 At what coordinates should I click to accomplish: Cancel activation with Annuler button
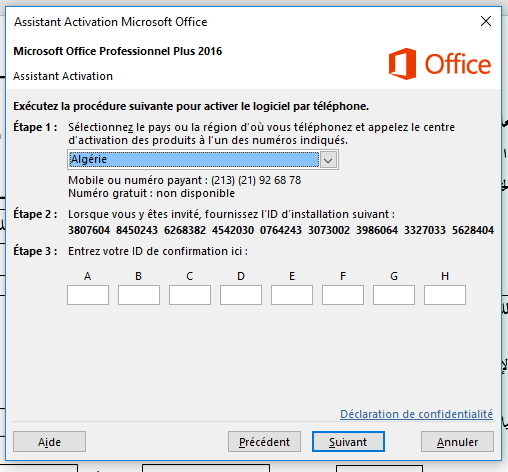(x=457, y=442)
